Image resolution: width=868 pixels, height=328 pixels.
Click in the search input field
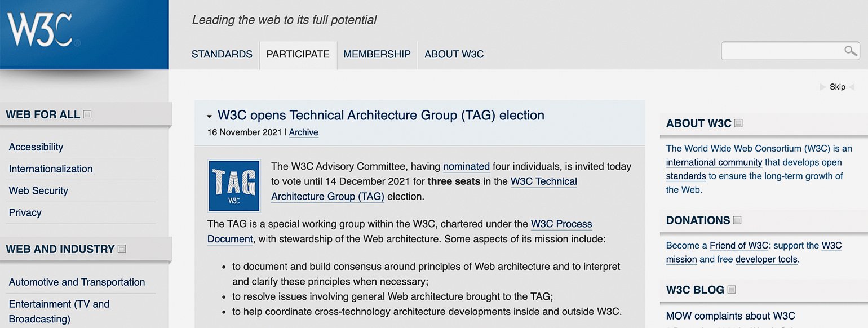781,51
